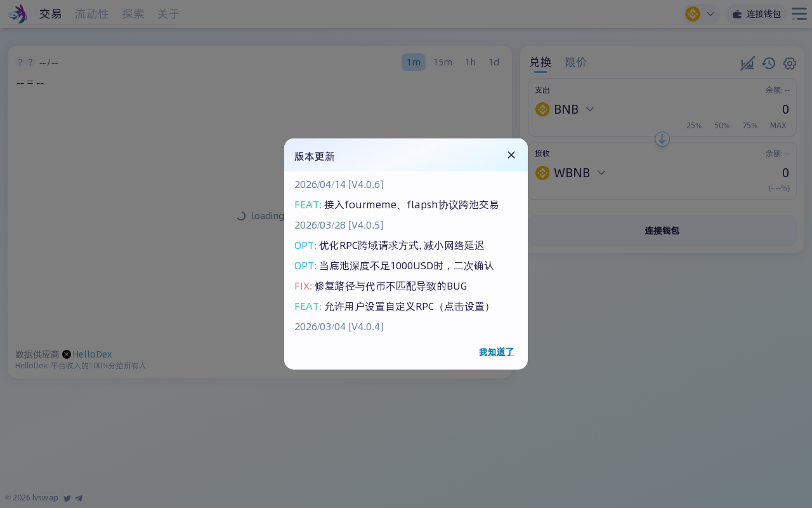
Task: Open the BNB pay token selector
Action: 565,109
